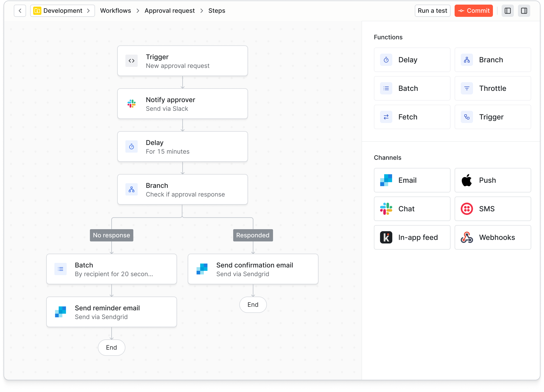Select the Delay function icon
Screen dimensions: 544x392
pyautogui.click(x=386, y=60)
